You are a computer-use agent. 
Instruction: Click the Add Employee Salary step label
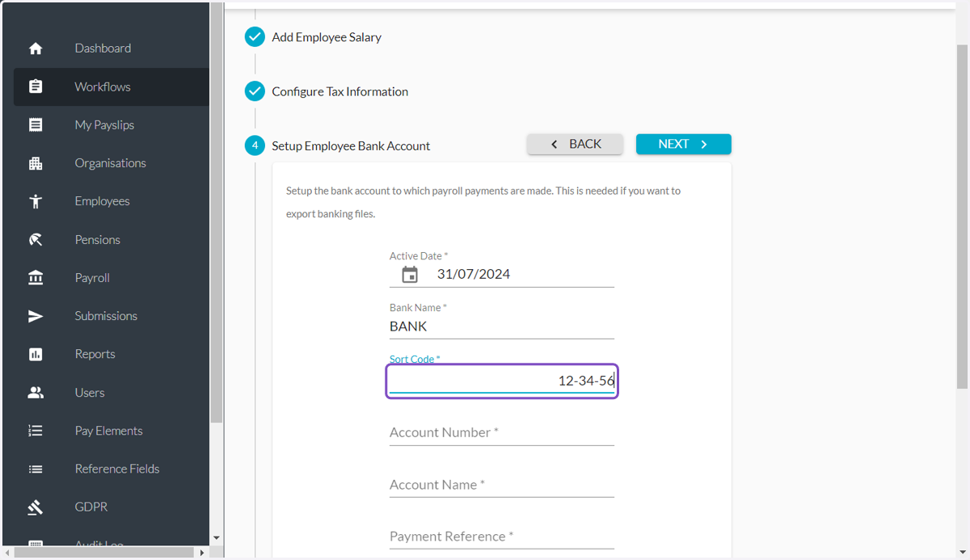(327, 37)
